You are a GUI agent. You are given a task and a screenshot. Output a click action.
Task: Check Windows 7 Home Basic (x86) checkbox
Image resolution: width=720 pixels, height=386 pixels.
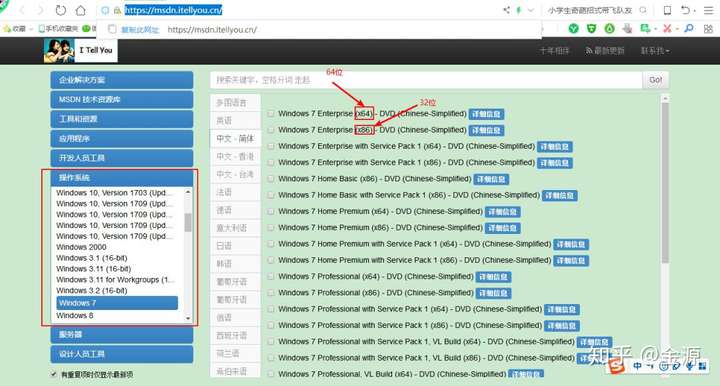point(271,179)
